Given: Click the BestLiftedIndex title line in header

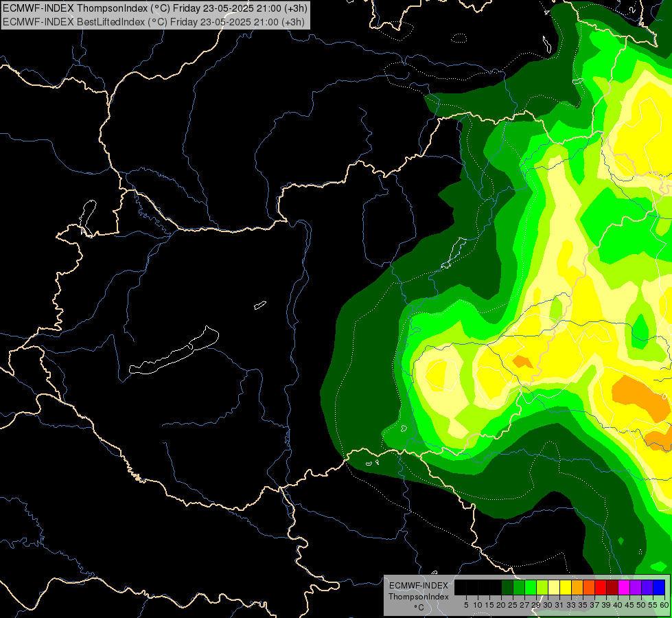Looking at the screenshot, I should click(x=154, y=22).
